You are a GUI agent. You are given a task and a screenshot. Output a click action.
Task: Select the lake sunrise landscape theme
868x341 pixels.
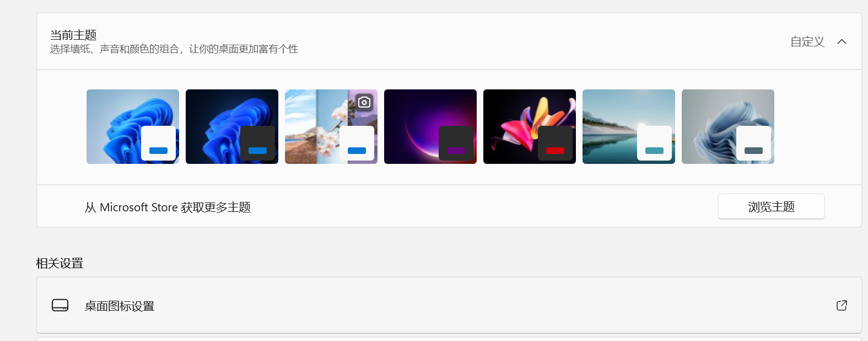(x=629, y=126)
